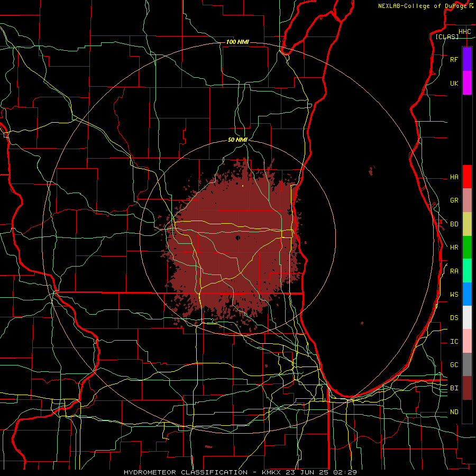The image size is (476, 476).
Task: Click the 'KMKX' radar station identifier
Action: click(270, 472)
